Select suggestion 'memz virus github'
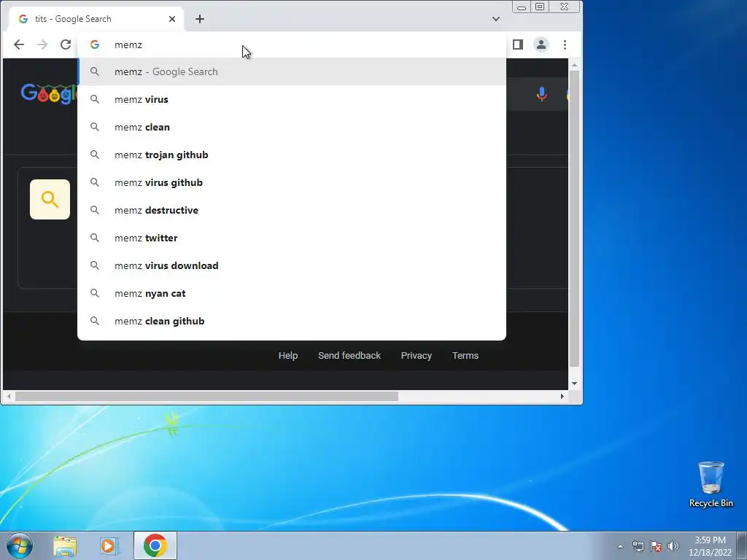The image size is (747, 560). (292, 182)
